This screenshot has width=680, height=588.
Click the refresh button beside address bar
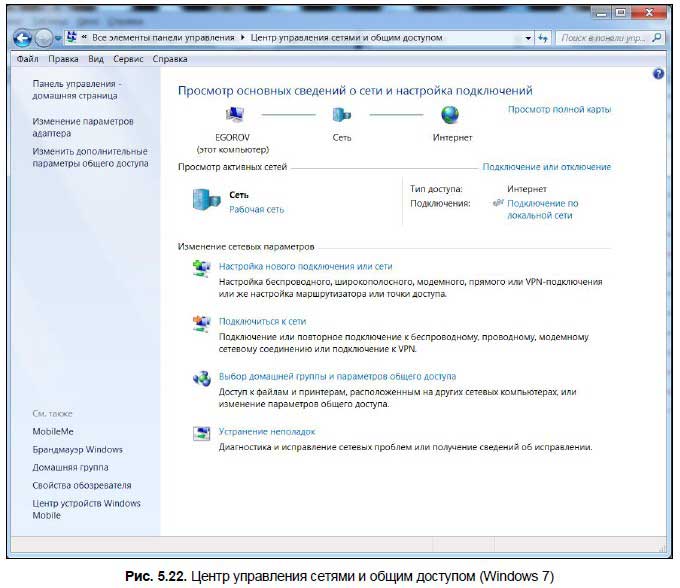[543, 38]
